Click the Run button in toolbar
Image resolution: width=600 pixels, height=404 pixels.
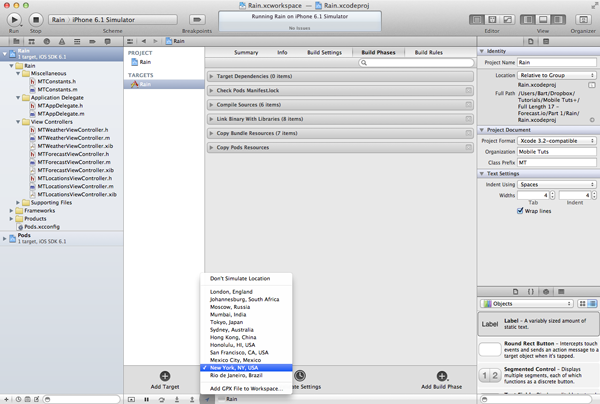(14, 20)
